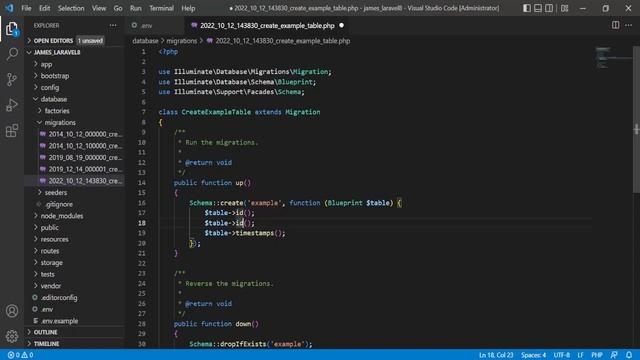Open Customize Layout icon

564,8
